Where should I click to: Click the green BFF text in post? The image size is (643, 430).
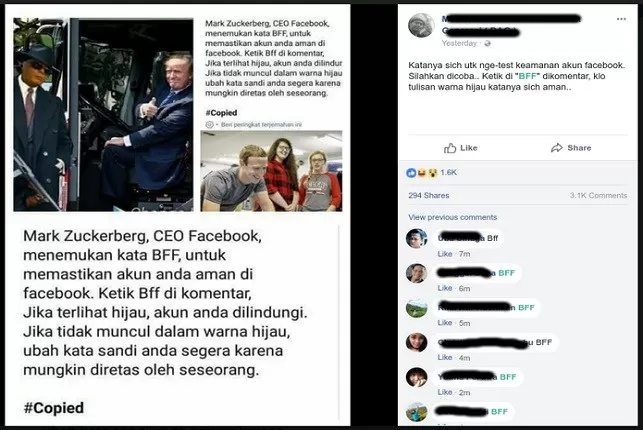point(527,76)
